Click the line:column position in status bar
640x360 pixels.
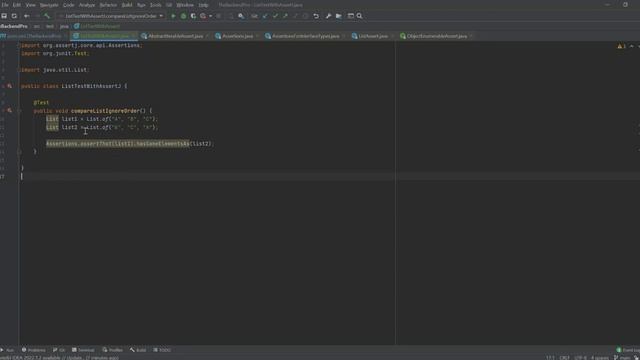[x=550, y=358]
